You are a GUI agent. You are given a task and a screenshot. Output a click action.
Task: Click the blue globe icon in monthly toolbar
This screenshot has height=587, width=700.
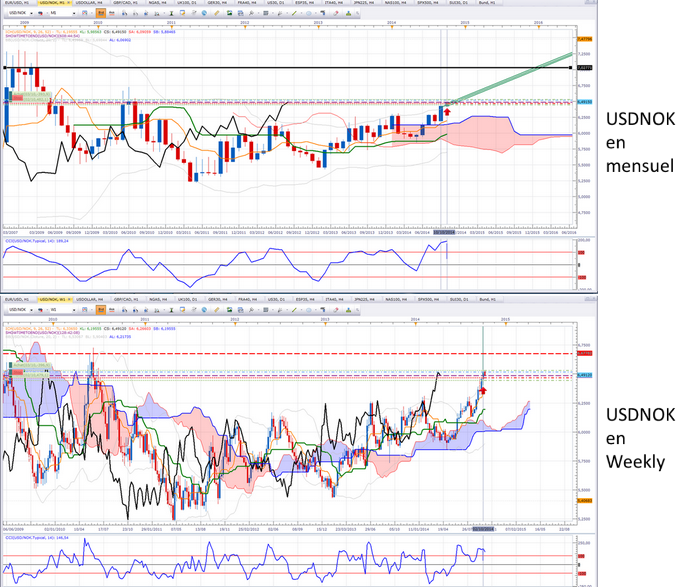pyautogui.click(x=204, y=13)
